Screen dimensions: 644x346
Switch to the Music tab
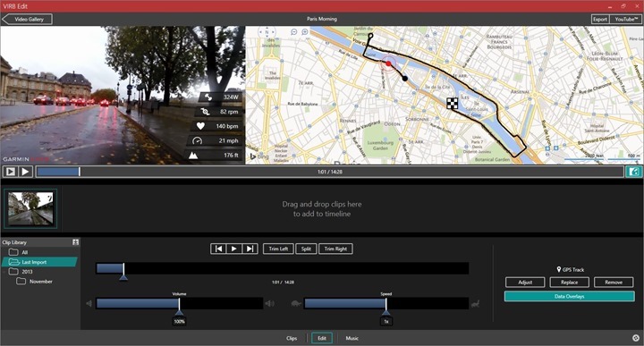point(352,338)
